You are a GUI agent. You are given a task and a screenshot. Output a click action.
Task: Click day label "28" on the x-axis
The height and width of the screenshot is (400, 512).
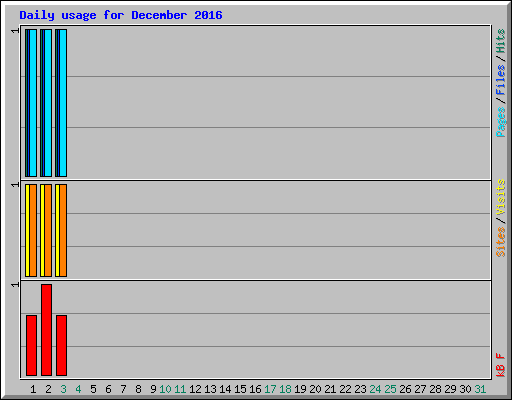(435, 389)
